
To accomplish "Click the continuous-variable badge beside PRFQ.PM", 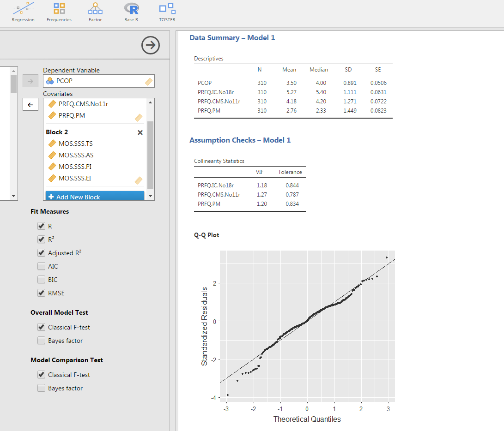I will click(x=139, y=117).
